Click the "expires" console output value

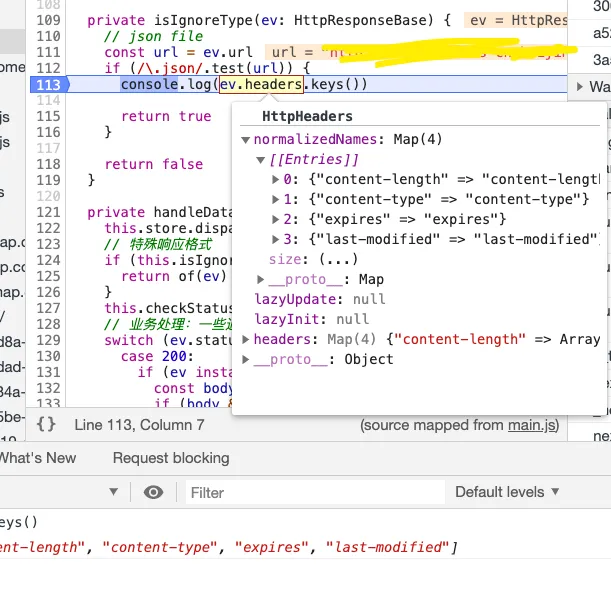point(271,547)
